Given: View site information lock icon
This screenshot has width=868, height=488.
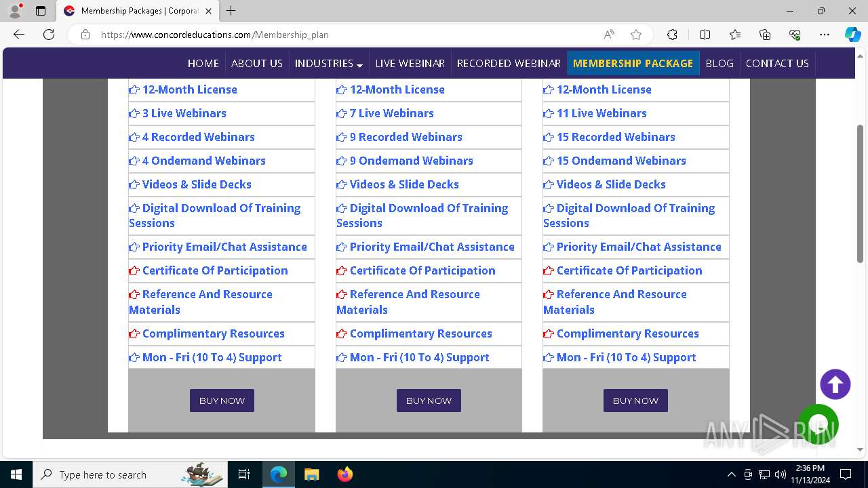Looking at the screenshot, I should coord(85,35).
